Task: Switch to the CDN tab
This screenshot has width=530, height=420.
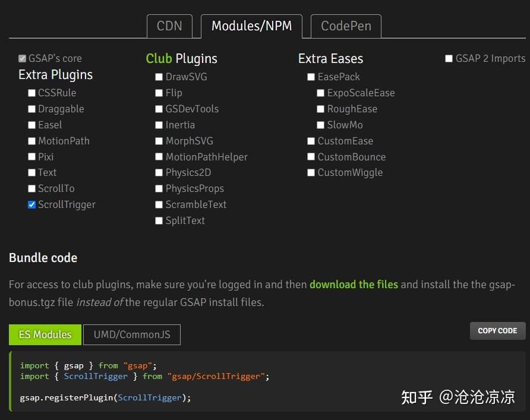Action: (169, 26)
